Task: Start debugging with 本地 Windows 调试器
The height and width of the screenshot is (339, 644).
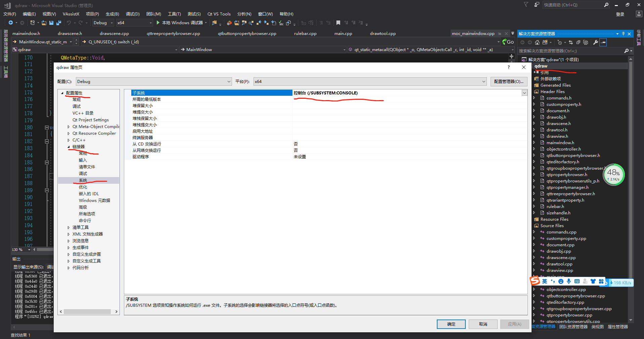Action: click(x=181, y=23)
